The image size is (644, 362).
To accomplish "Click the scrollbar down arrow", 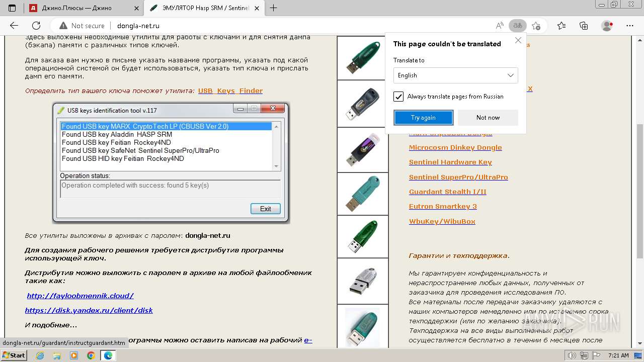I will point(639,344).
